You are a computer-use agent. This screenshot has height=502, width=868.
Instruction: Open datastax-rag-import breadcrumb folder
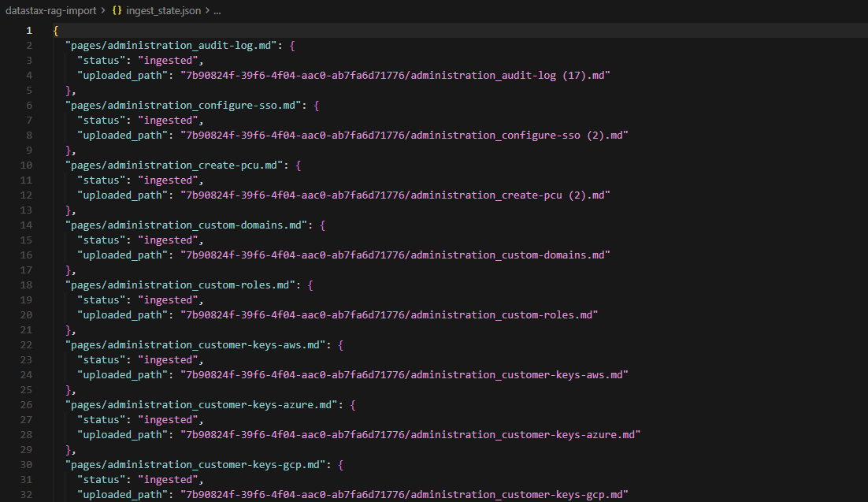(x=51, y=10)
